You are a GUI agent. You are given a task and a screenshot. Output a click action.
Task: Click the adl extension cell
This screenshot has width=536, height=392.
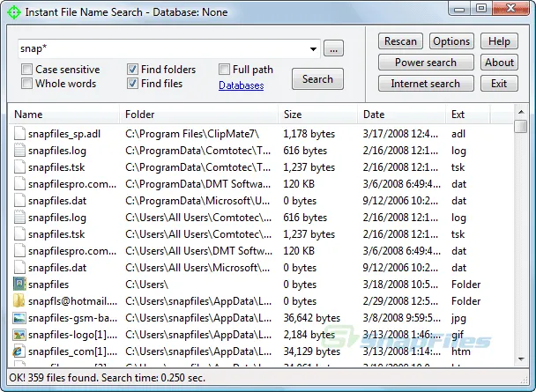point(458,134)
